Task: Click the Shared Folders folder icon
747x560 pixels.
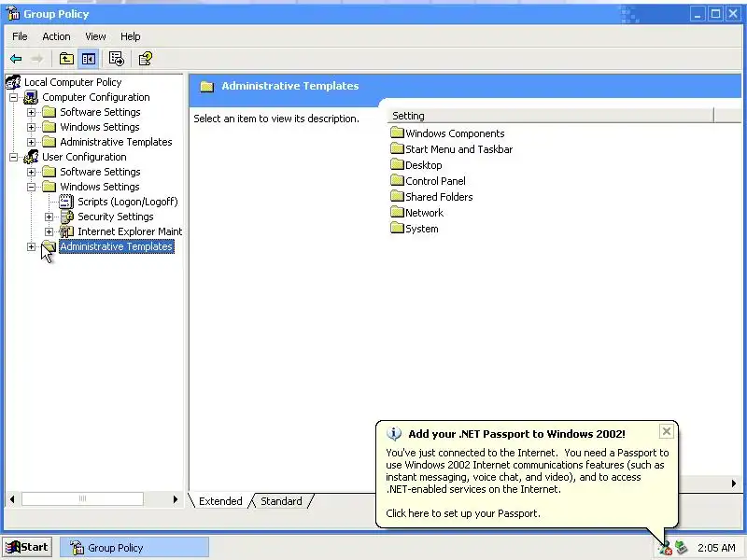Action: (397, 196)
